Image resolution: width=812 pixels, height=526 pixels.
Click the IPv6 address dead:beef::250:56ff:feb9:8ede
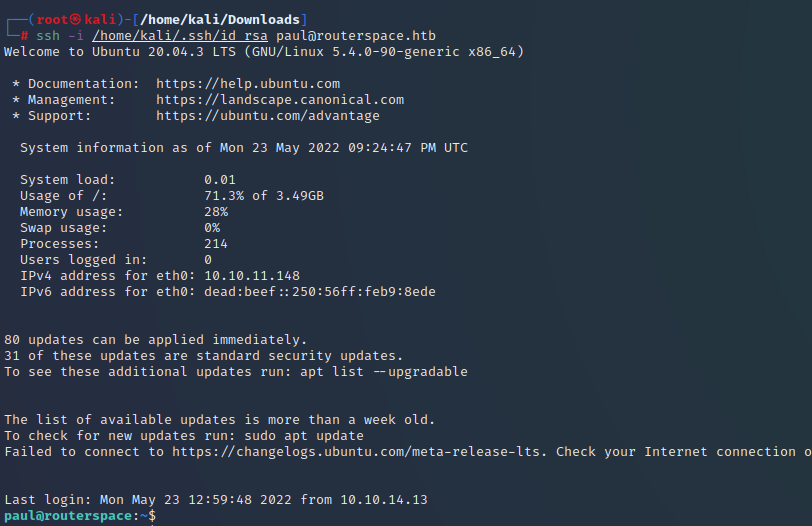coord(320,291)
